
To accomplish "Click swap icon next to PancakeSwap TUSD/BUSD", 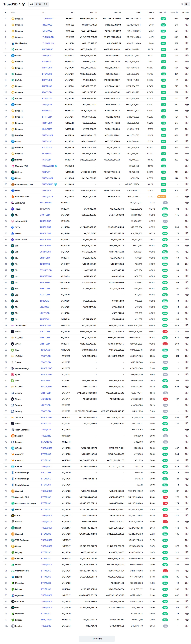I will pyautogui.click(x=55, y=184).
